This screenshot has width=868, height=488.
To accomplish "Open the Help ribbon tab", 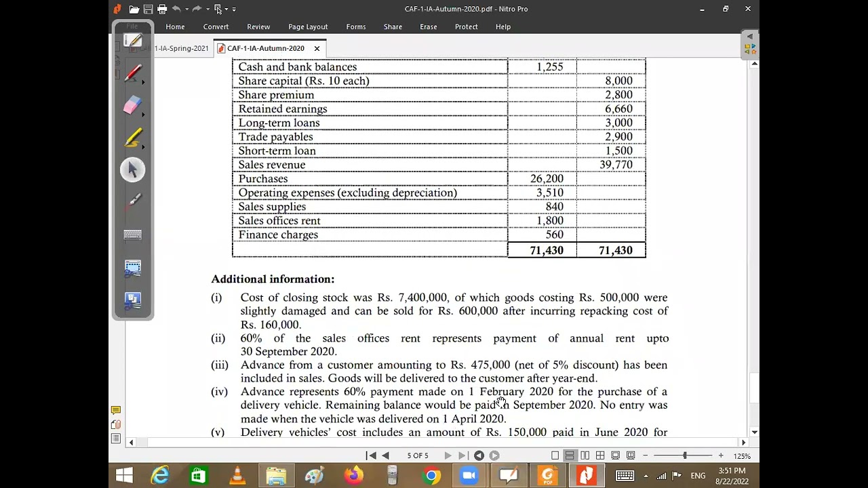I will [503, 26].
